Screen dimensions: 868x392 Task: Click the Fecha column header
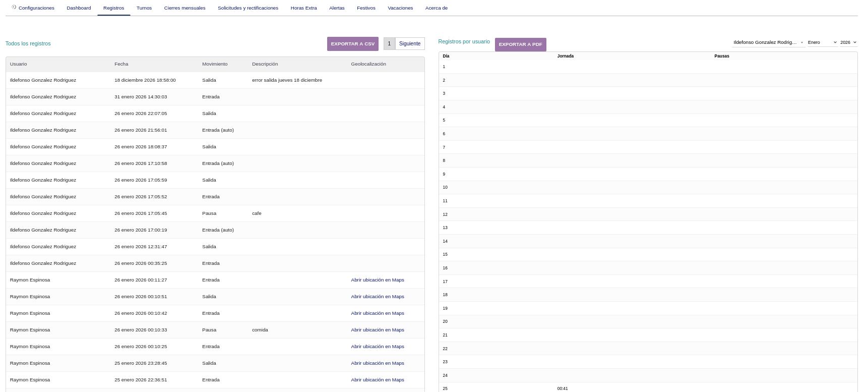point(121,64)
